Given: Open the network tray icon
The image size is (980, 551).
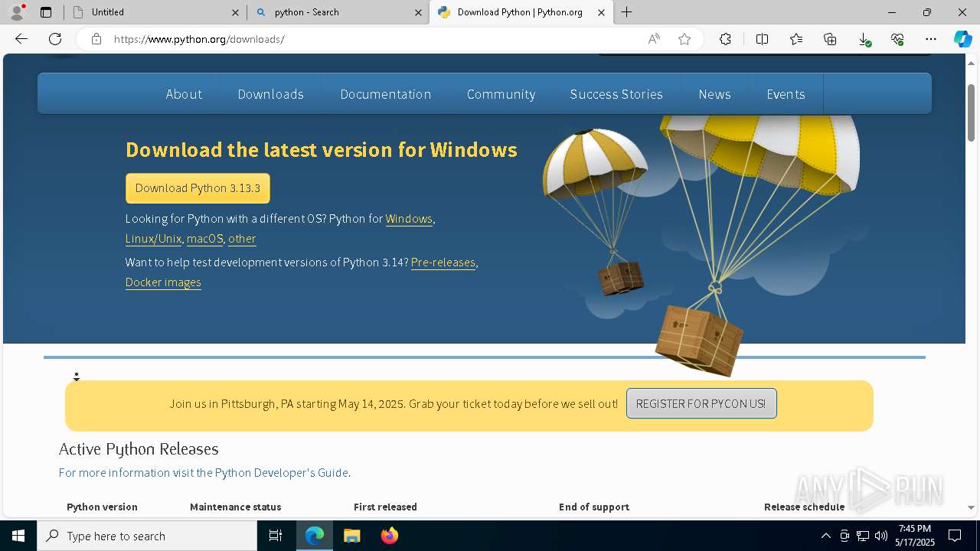Looking at the screenshot, I should pos(863,536).
